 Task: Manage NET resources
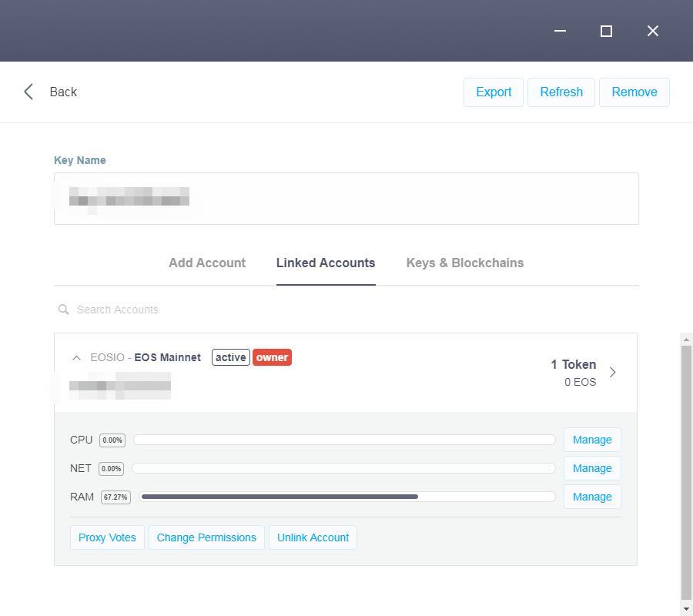click(x=592, y=468)
